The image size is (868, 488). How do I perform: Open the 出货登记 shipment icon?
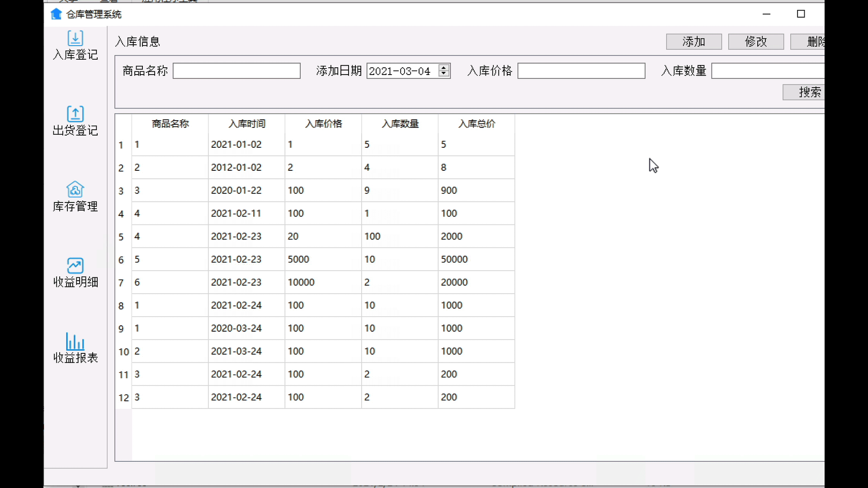[75, 114]
